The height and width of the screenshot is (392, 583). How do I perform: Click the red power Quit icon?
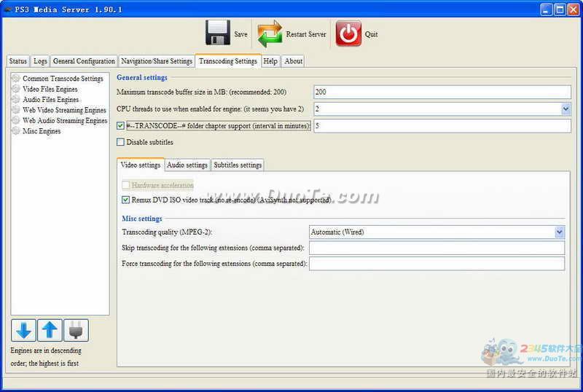[x=348, y=34]
